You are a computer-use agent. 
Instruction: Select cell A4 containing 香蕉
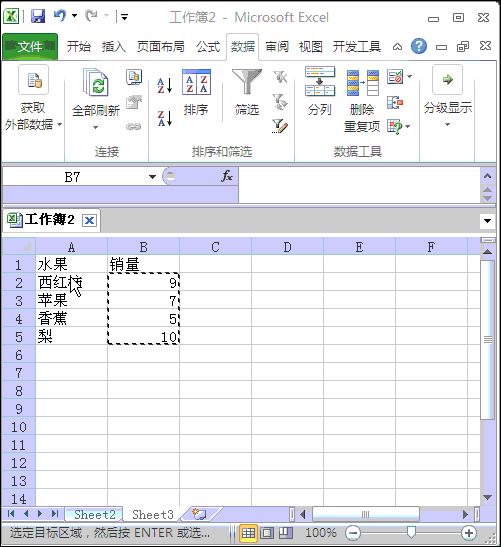72,319
